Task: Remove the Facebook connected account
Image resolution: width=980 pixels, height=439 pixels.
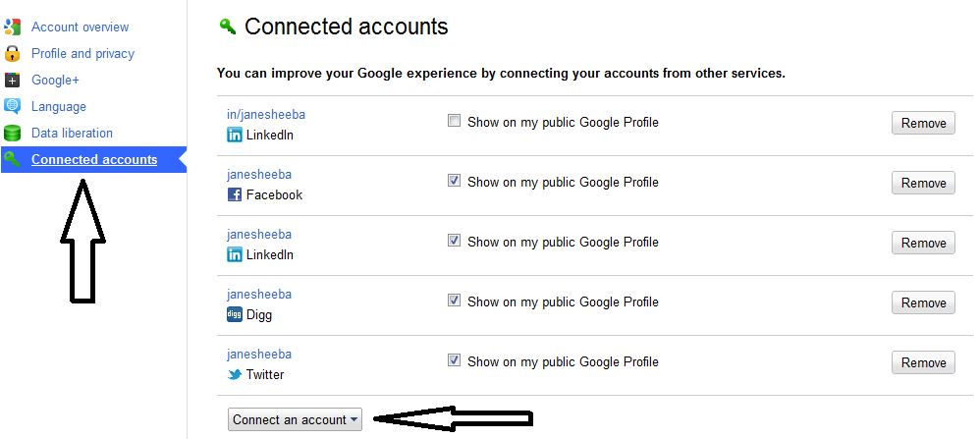Action: coord(923,183)
